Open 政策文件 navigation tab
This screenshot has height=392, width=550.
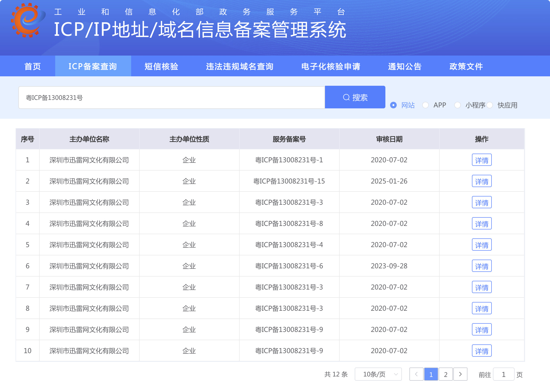(466, 66)
